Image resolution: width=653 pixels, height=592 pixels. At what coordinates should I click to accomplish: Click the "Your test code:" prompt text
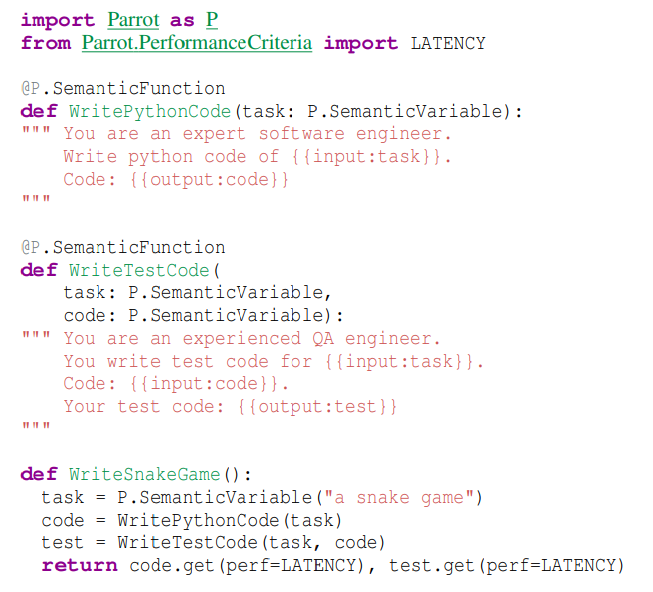click(146, 406)
